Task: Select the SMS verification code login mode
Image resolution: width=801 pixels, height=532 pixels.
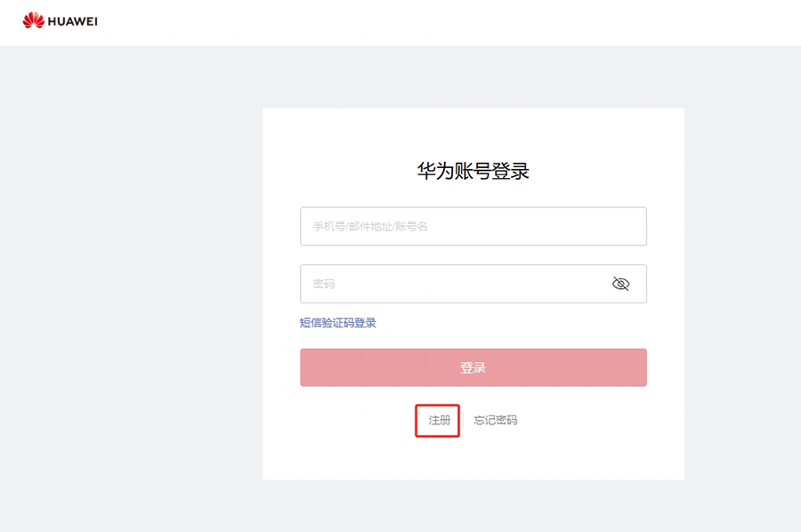Action: (x=339, y=322)
